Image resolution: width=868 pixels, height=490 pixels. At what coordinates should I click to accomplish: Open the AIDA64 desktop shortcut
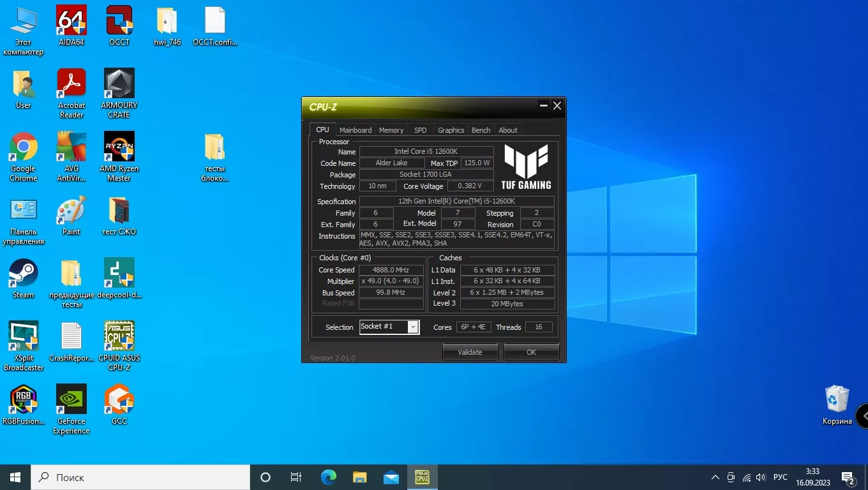71,26
